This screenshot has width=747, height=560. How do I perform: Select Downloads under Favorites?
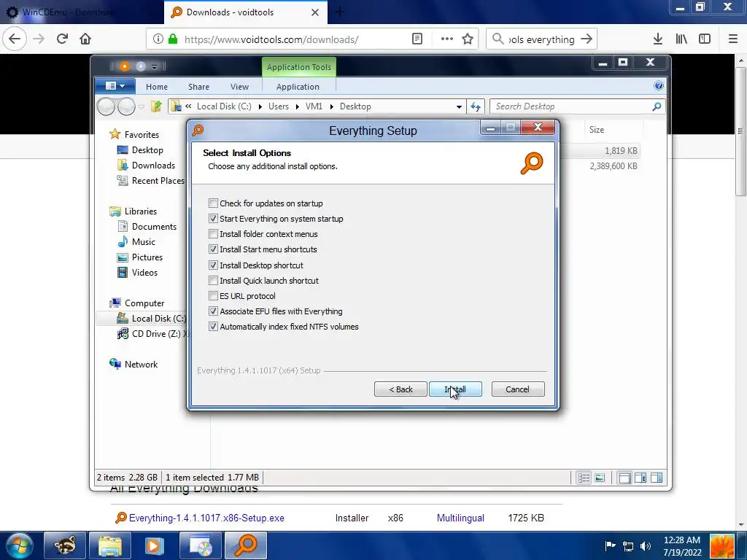click(x=153, y=166)
